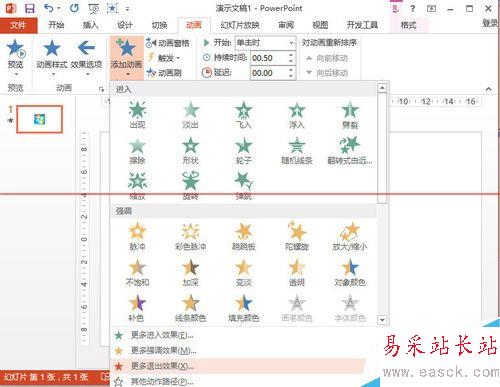Viewport: 500px width, 387px height.
Task: Select the 随机线条 entrance effect
Action: 297,151
